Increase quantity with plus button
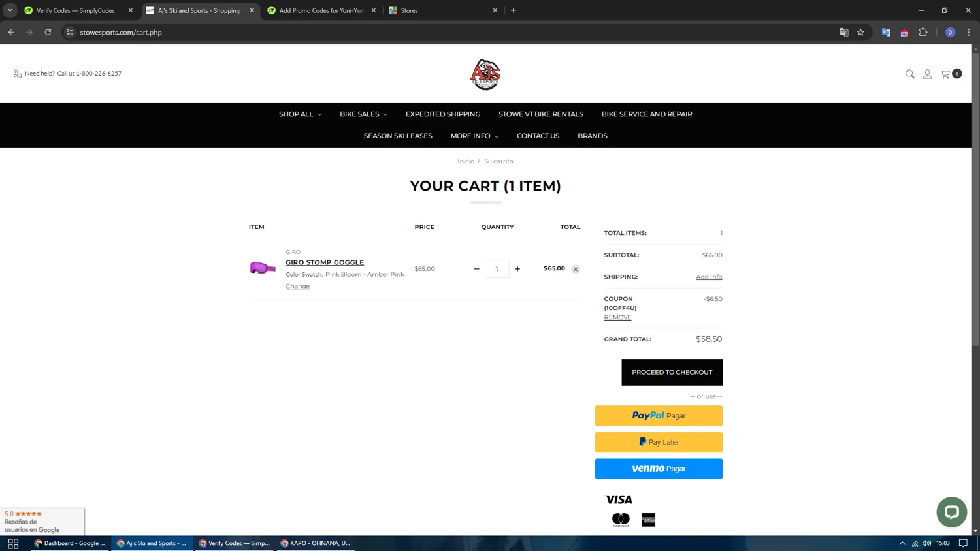 pos(517,269)
